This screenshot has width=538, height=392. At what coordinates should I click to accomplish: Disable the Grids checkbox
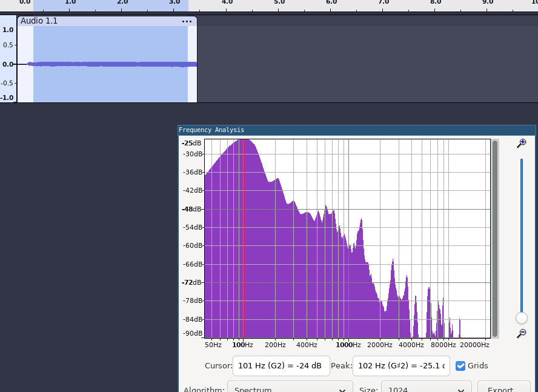460,366
